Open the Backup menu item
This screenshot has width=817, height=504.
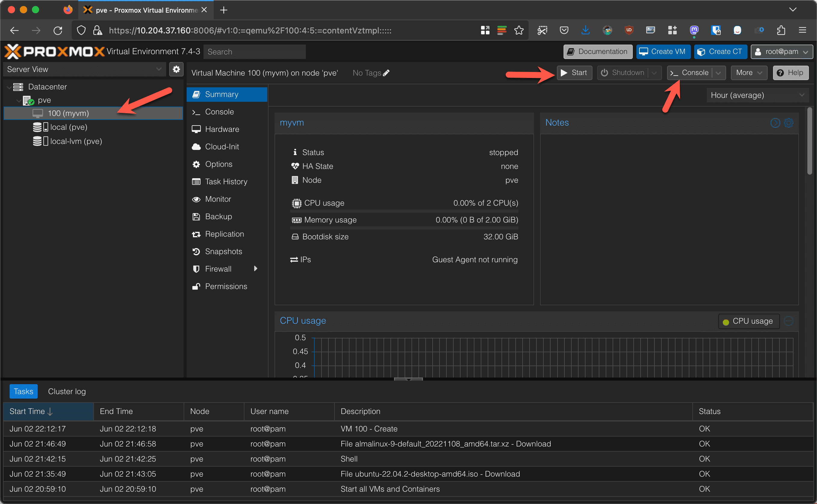tap(227, 216)
